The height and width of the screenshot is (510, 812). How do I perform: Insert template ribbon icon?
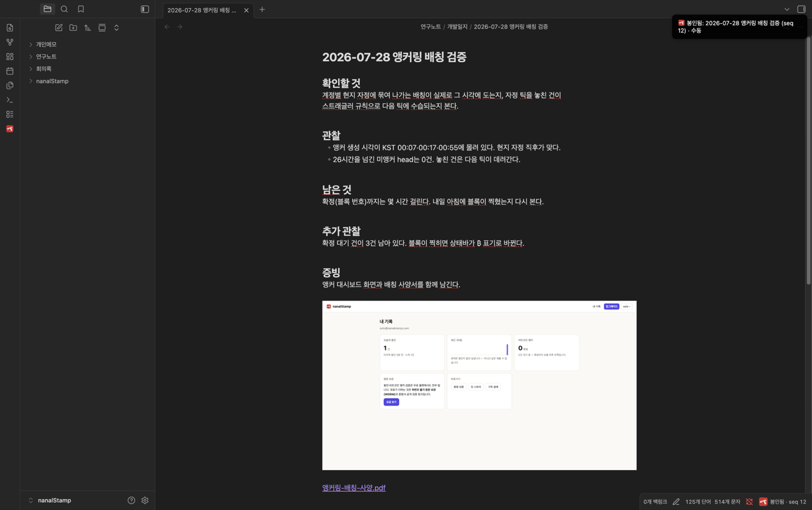10,85
